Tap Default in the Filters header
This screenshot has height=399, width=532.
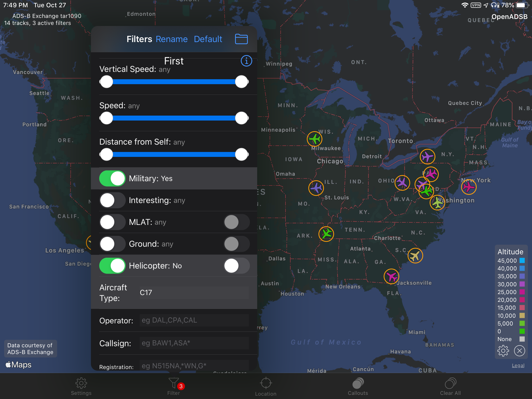208,39
